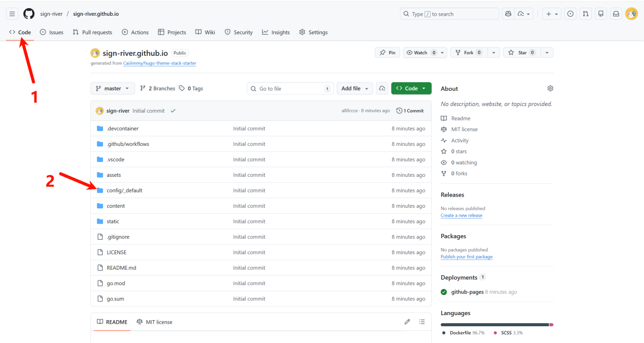Open the static folder icon

click(x=100, y=222)
